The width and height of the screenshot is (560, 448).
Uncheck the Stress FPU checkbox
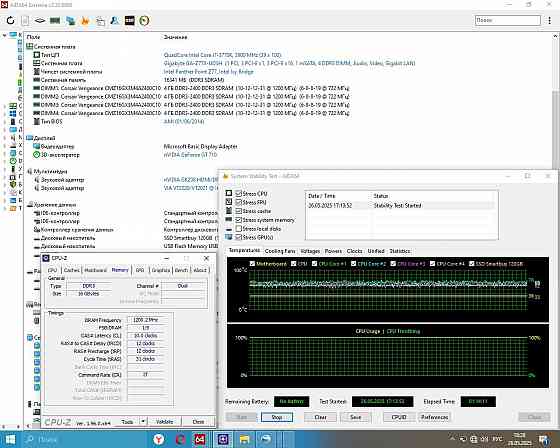[239, 202]
